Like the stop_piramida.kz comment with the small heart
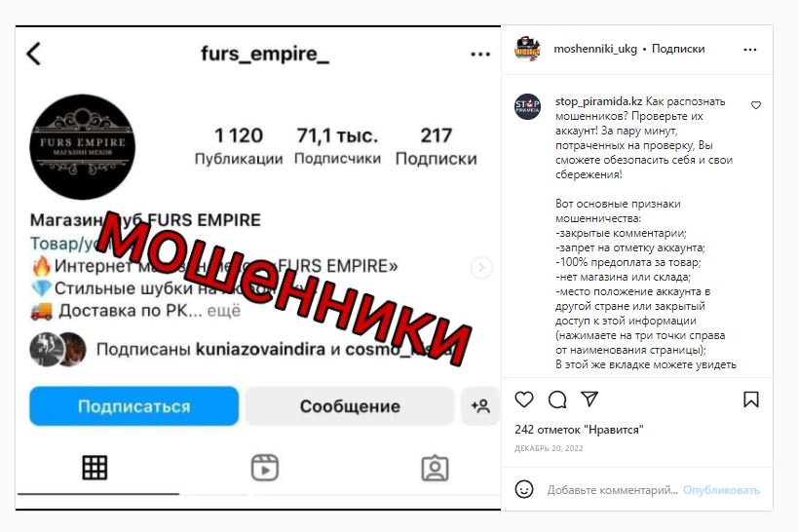798x532 pixels. [x=756, y=105]
